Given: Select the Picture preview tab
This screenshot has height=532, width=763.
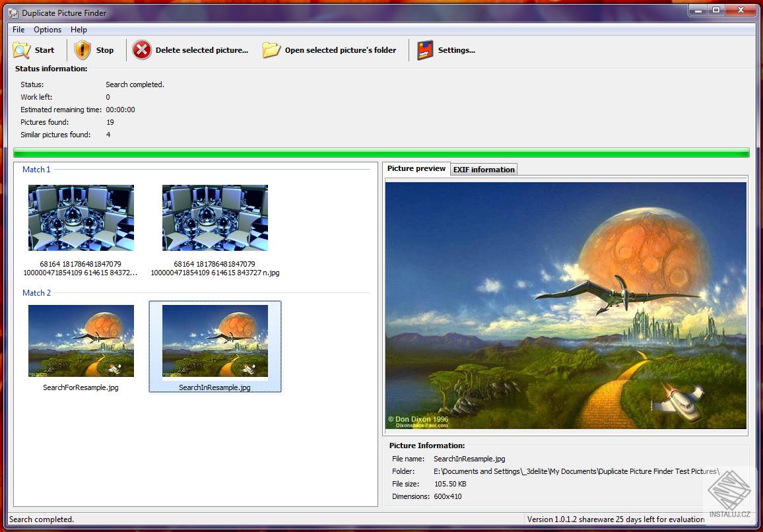Looking at the screenshot, I should pos(416,168).
